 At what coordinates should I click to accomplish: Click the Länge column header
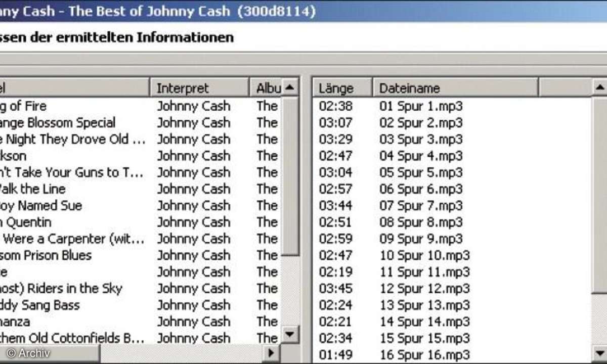point(342,88)
